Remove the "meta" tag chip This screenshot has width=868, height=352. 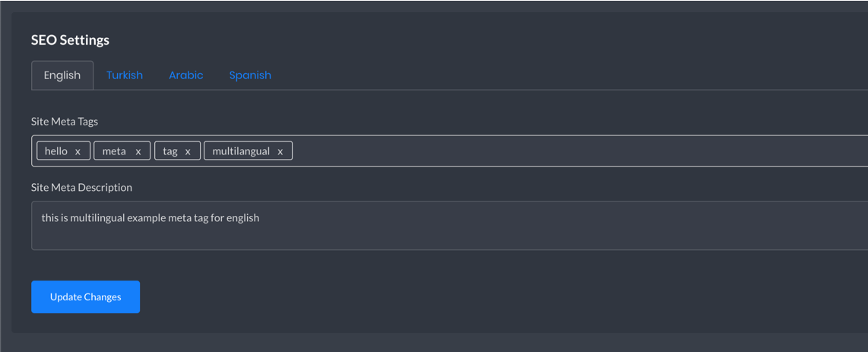[x=138, y=151]
